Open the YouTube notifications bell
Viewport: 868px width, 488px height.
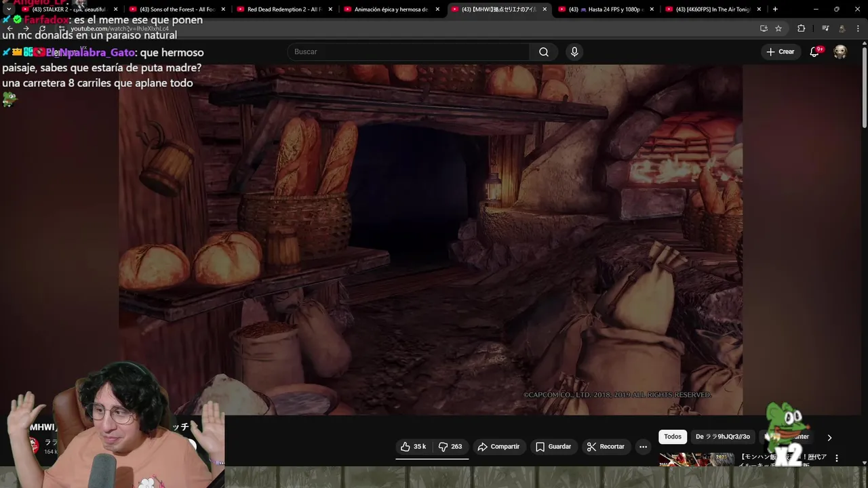point(815,52)
